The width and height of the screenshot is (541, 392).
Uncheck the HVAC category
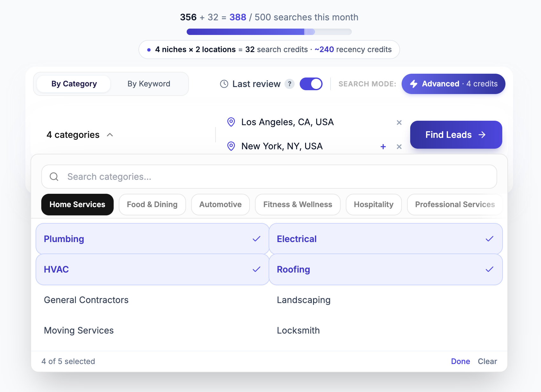tap(152, 269)
